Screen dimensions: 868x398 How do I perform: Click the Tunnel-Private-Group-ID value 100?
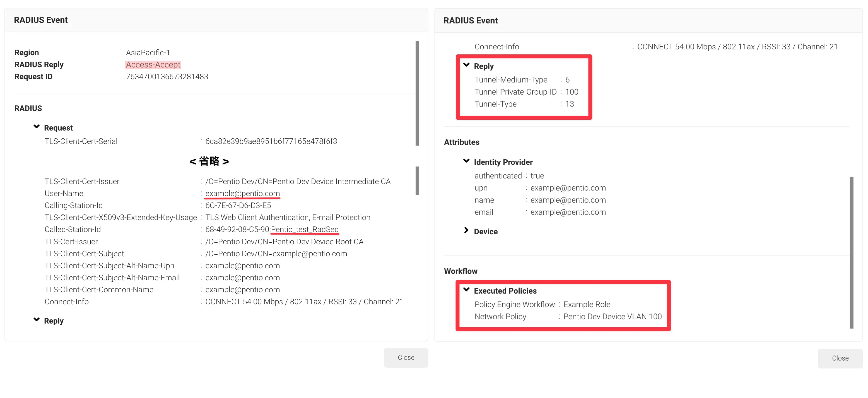tap(572, 92)
